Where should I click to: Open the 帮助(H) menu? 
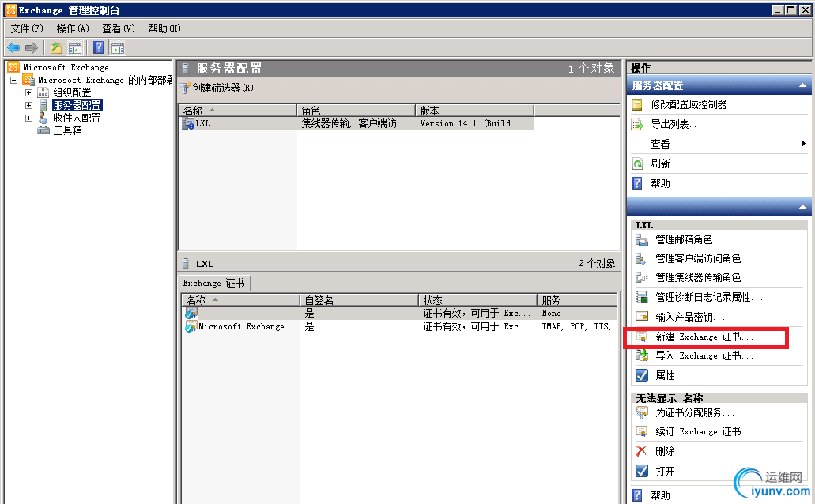click(x=164, y=28)
